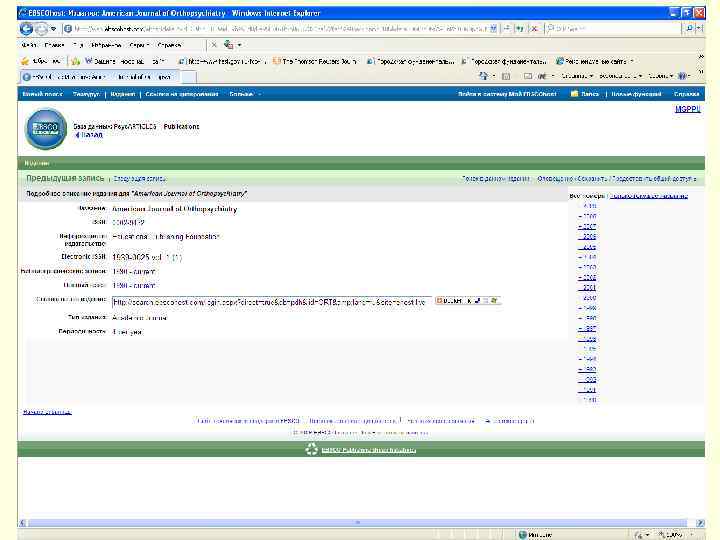Click the browser search box
This screenshot has height=540, width=720.
click(x=613, y=28)
